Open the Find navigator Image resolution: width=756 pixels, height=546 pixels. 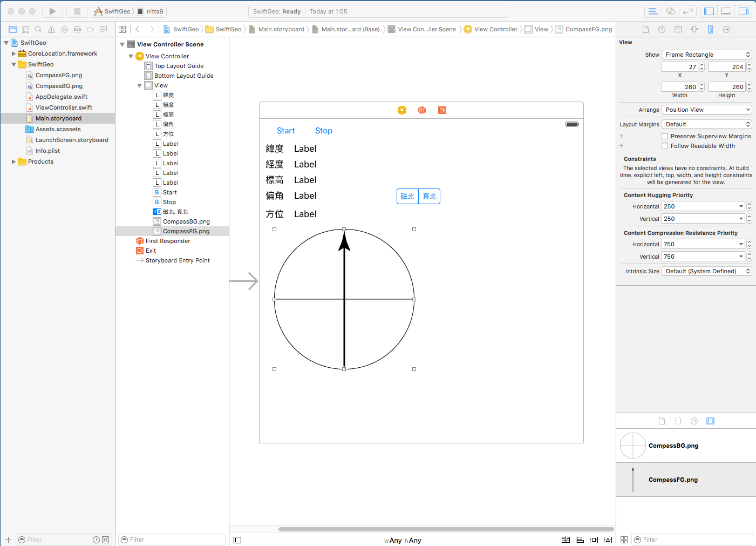tap(38, 29)
